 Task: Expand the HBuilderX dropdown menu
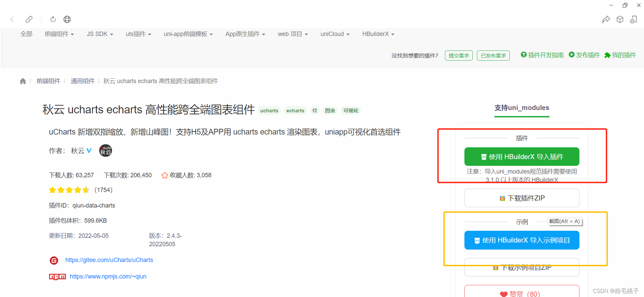pos(378,34)
